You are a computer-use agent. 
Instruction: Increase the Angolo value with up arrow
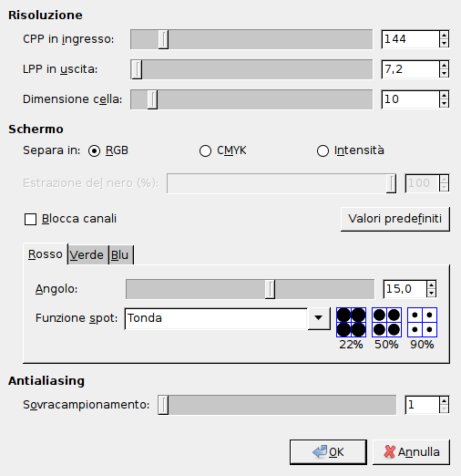tap(431, 285)
